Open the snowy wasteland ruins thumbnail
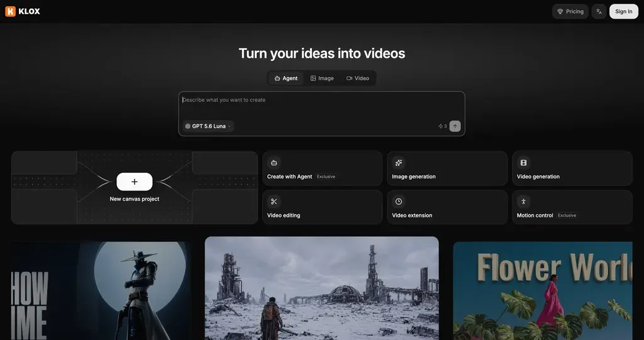Viewport: 644px width, 340px height. (x=321, y=288)
